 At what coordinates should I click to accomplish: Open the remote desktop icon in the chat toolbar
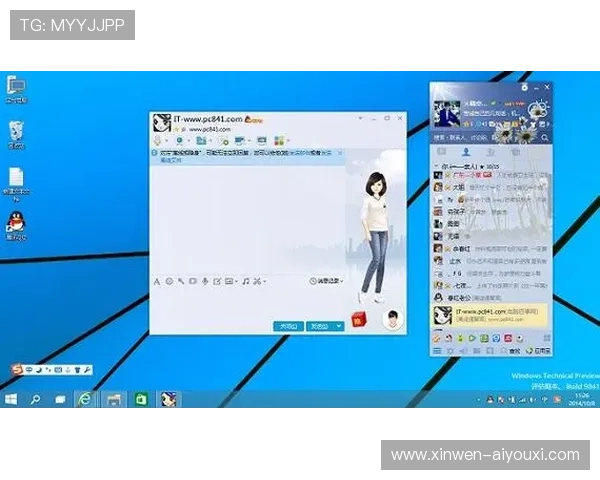pyautogui.click(x=240, y=140)
